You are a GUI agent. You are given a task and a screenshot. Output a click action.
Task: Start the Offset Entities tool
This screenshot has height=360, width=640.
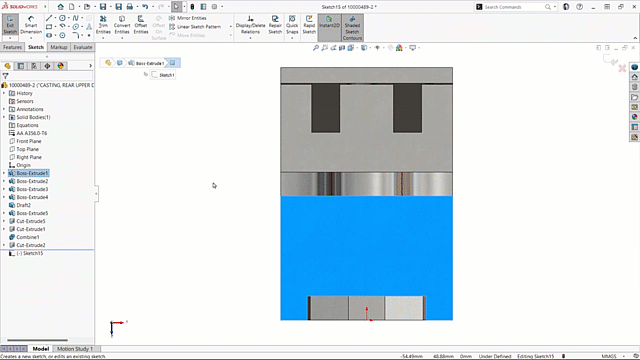141,25
